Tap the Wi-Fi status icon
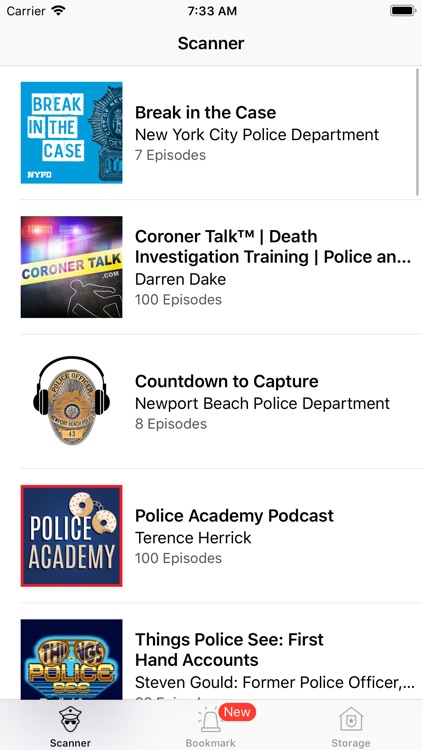The width and height of the screenshot is (422, 750). click(59, 11)
